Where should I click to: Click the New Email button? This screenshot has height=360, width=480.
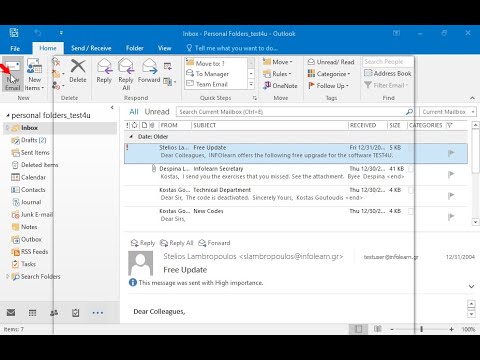[x=12, y=75]
